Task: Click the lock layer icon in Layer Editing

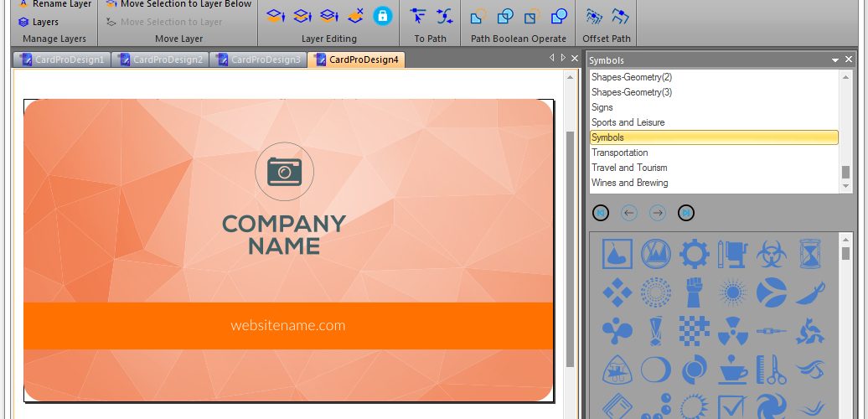Action: pos(382,16)
